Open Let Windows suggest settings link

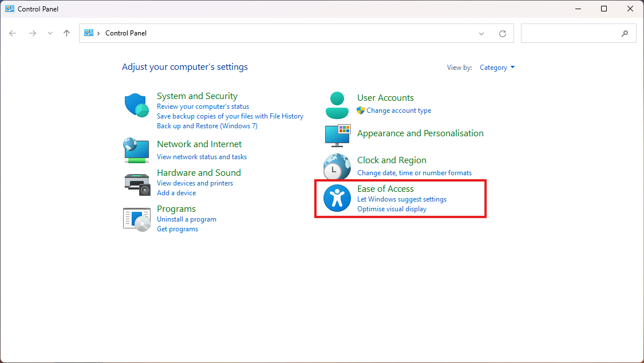401,199
